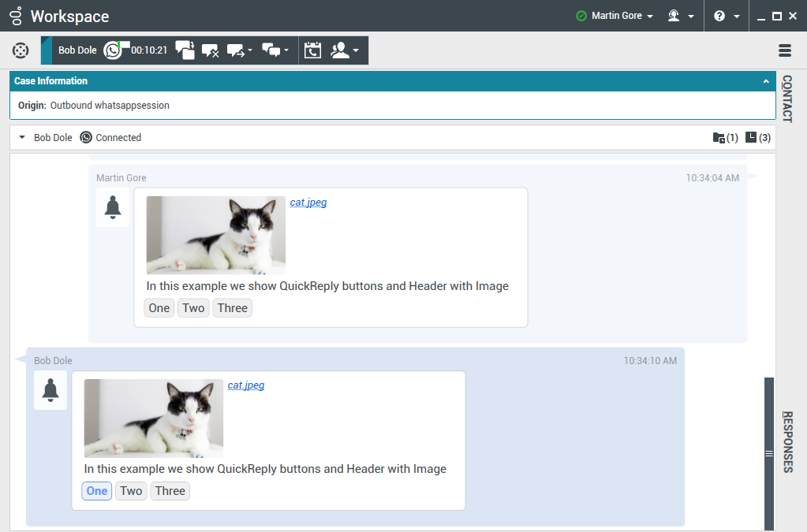The height and width of the screenshot is (532, 807).
Task: Open the Martin Gore status dropdown
Action: click(x=615, y=16)
